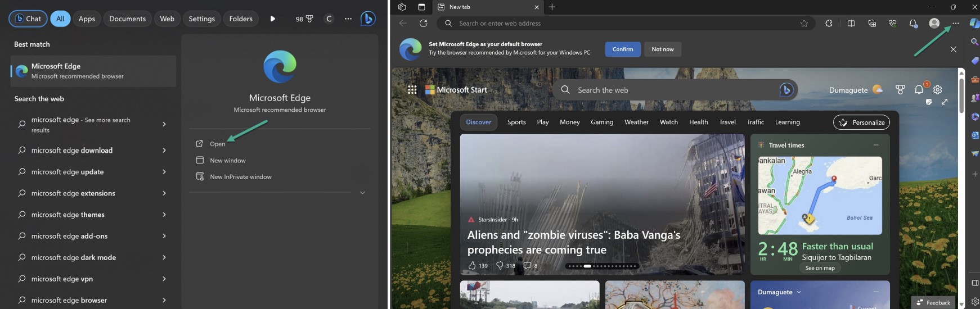
Task: Dismiss the default browser banner
Action: coord(953,49)
